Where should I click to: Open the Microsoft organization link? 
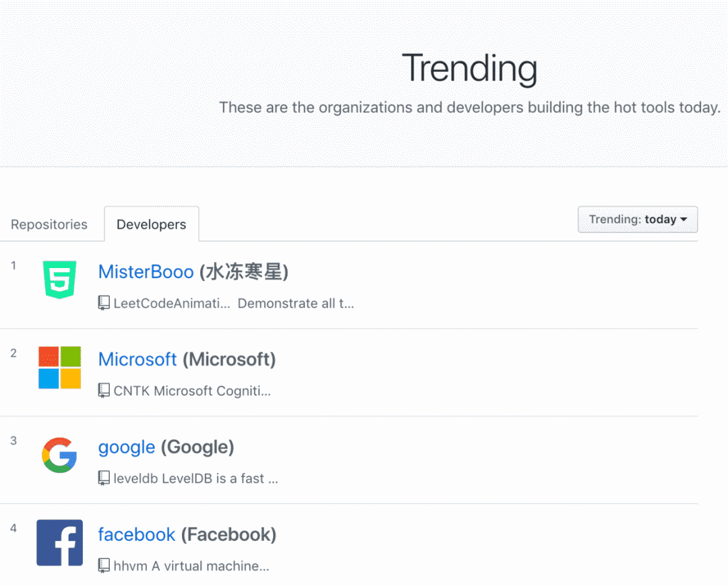point(138,360)
